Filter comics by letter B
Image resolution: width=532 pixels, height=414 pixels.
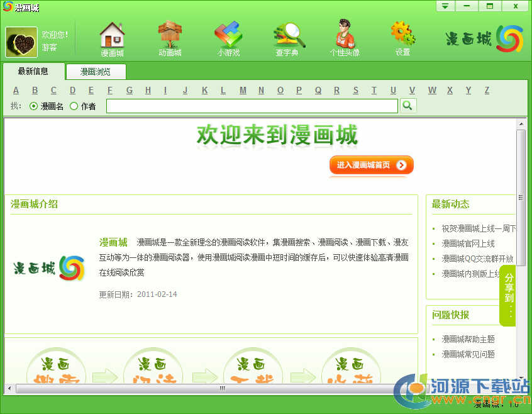tap(35, 90)
